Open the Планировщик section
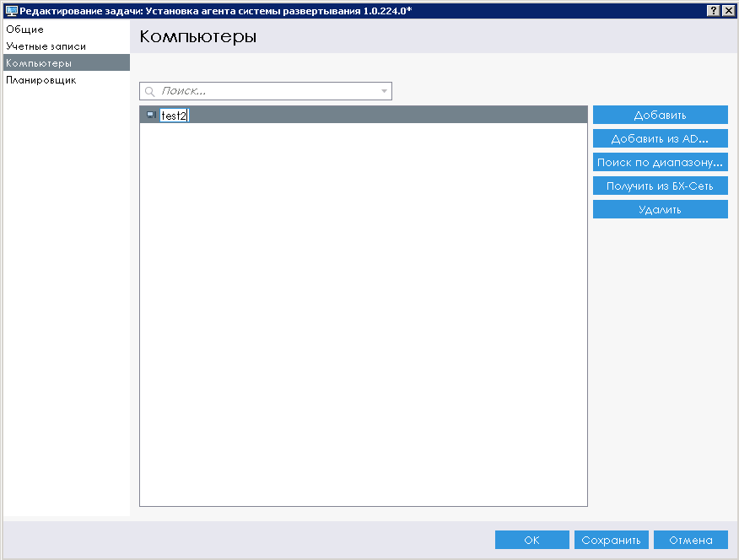Viewport: 739px width, 560px height. click(66, 80)
